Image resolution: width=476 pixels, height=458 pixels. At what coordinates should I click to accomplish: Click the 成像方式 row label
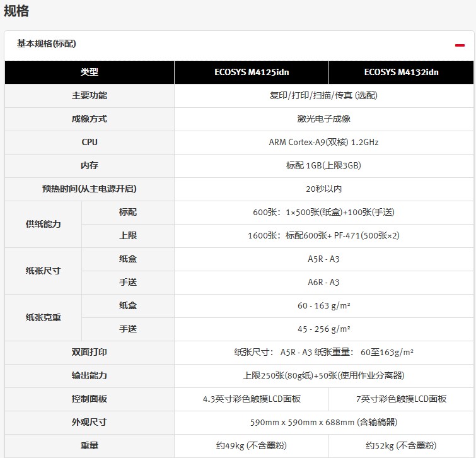(90, 119)
